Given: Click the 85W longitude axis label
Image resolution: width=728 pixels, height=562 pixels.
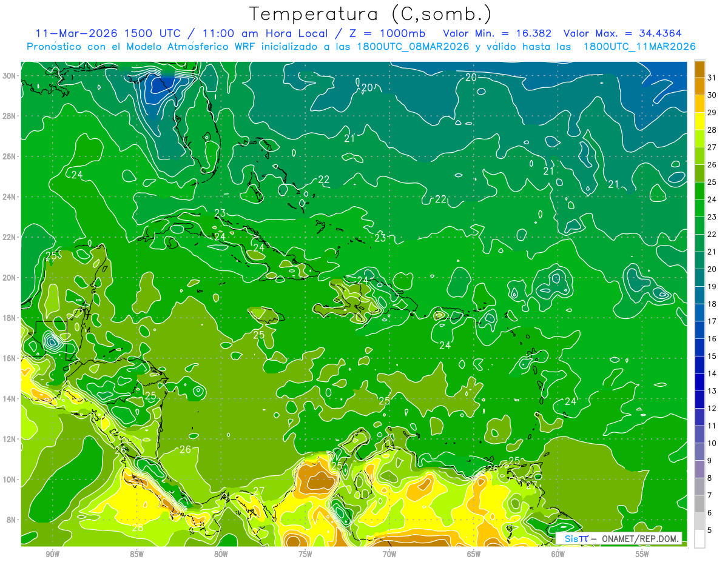Looking at the screenshot, I should pos(136,554).
